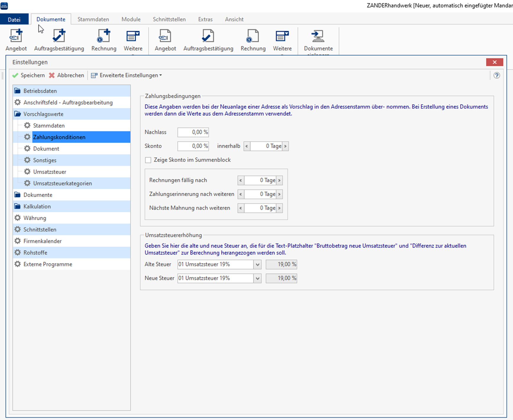Switch to the Stammdaten ribbon tab

[x=93, y=19]
